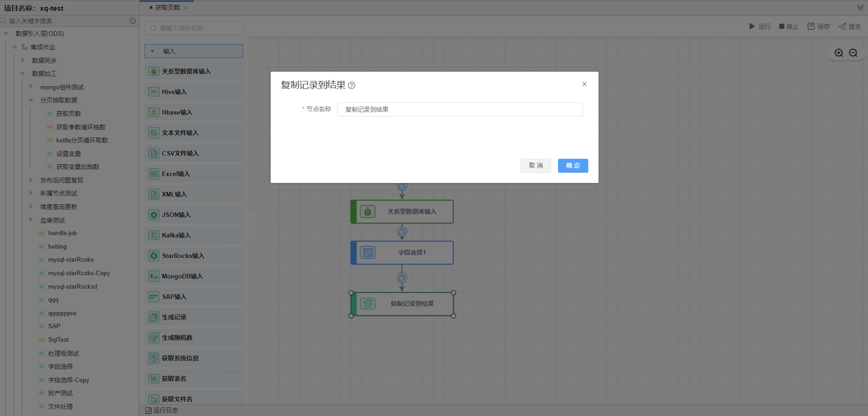The width and height of the screenshot is (868, 416).
Task: Click the zoom in magnifier icon
Action: click(x=838, y=53)
